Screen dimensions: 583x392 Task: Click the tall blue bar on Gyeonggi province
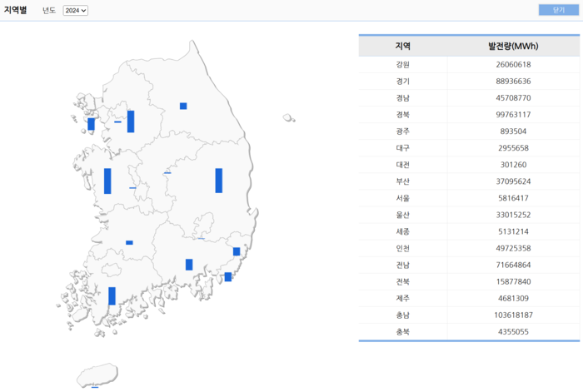coord(131,122)
